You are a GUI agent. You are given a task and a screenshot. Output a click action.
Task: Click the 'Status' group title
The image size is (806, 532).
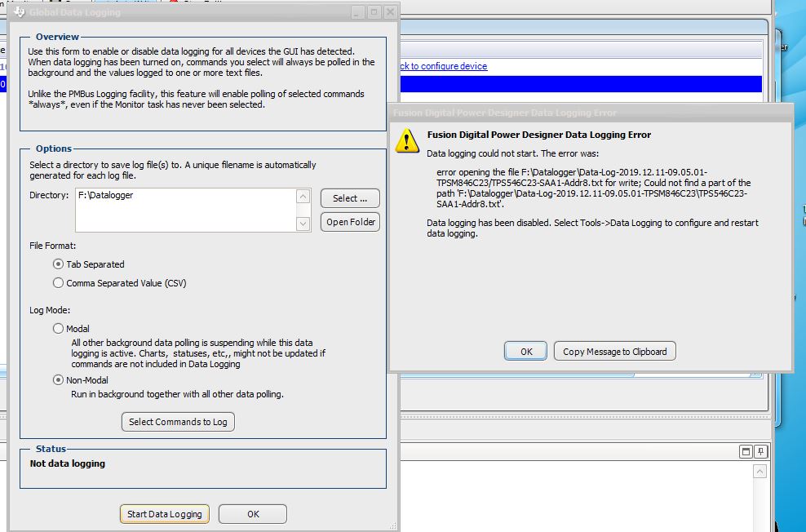point(51,449)
